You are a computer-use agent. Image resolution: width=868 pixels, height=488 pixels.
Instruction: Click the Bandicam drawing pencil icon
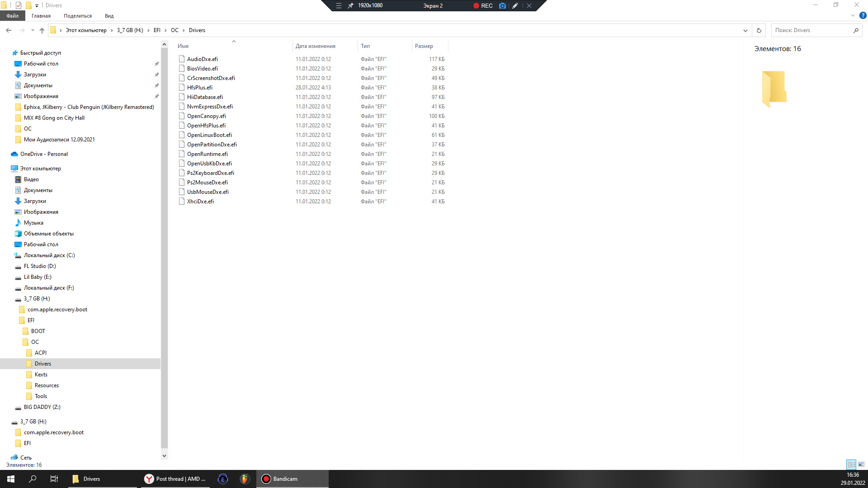tap(515, 6)
